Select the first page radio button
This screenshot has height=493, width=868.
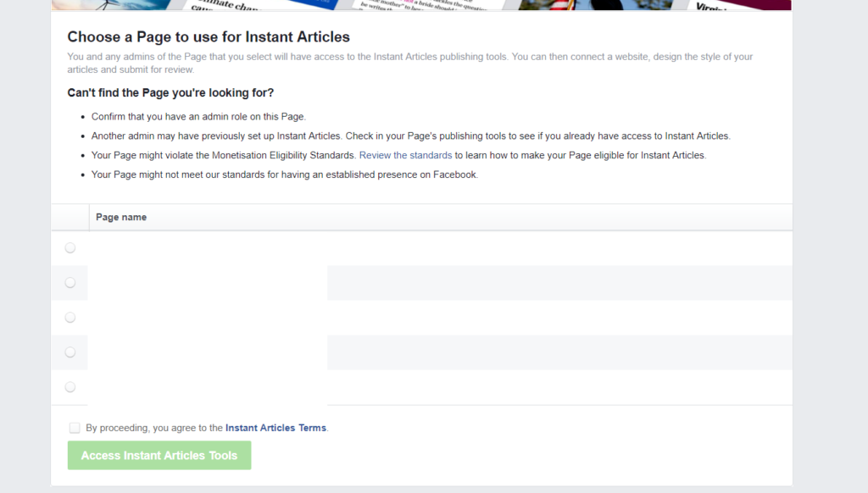coord(70,248)
